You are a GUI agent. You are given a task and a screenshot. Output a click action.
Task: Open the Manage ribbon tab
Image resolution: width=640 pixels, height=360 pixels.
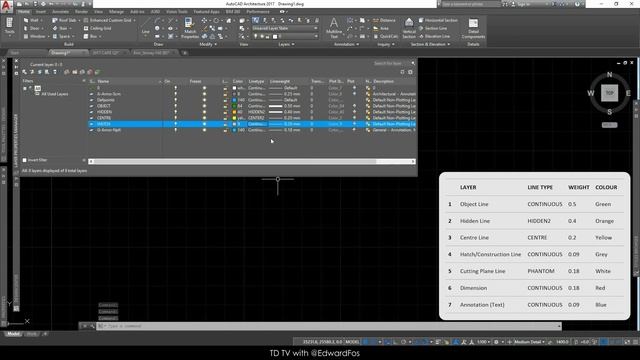(x=116, y=12)
